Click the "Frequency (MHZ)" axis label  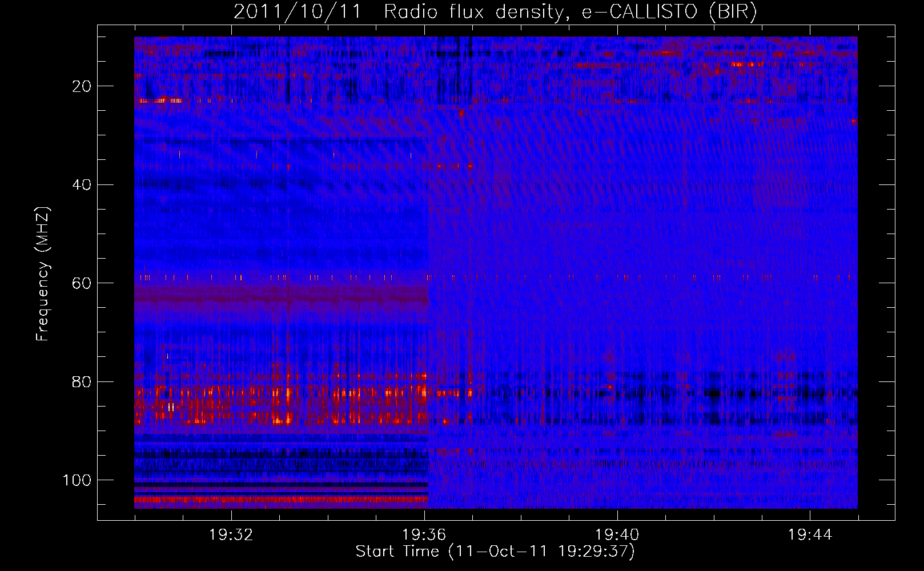43,274
